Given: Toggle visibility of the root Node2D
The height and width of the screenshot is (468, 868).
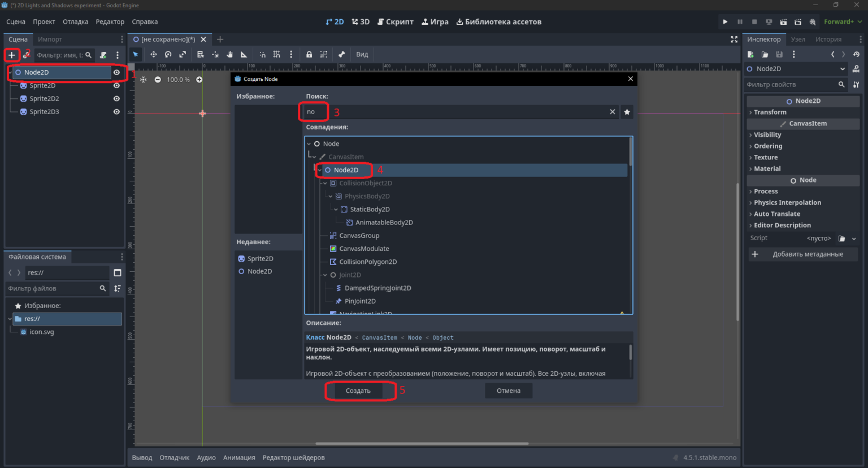Looking at the screenshot, I should point(116,72).
